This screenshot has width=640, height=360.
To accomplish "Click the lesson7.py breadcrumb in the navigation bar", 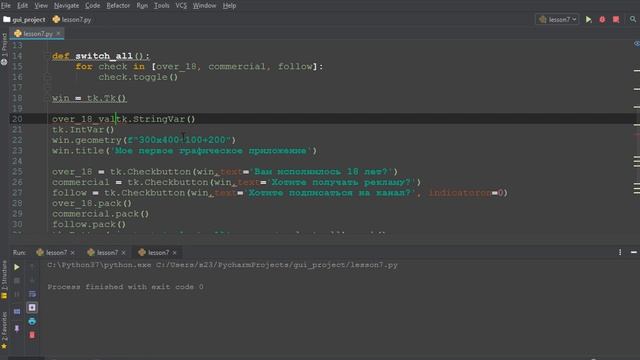I will coord(72,20).
